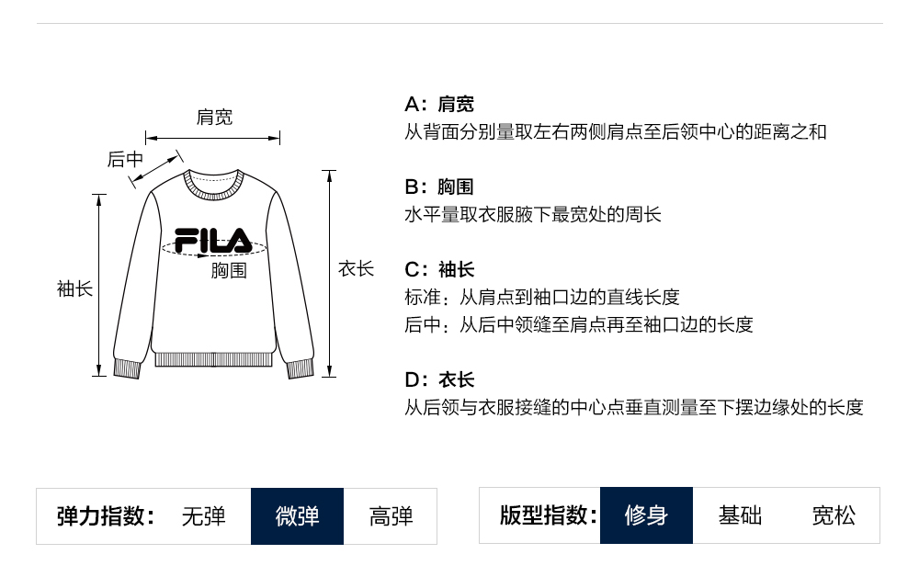Select the 宽松 fit option
Viewport: 919px width, 588px height.
pyautogui.click(x=834, y=515)
